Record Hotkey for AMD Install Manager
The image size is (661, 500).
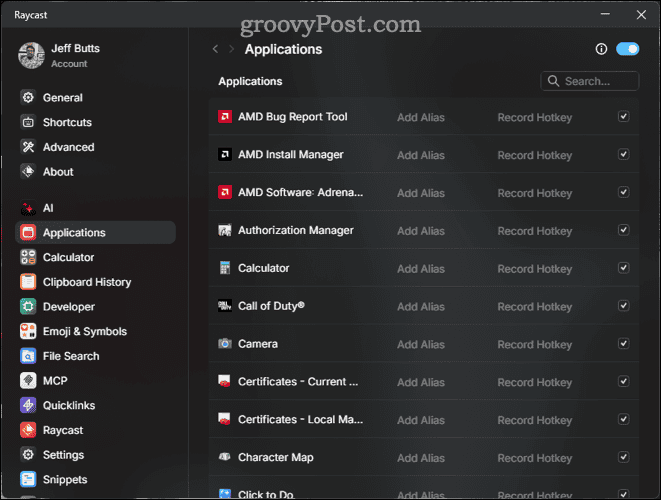coord(535,155)
